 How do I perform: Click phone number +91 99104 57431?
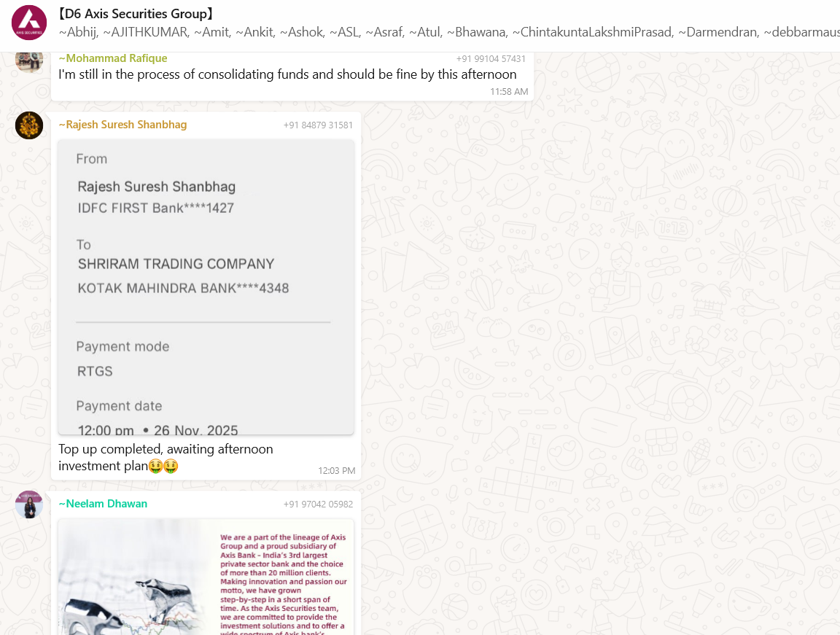point(491,59)
